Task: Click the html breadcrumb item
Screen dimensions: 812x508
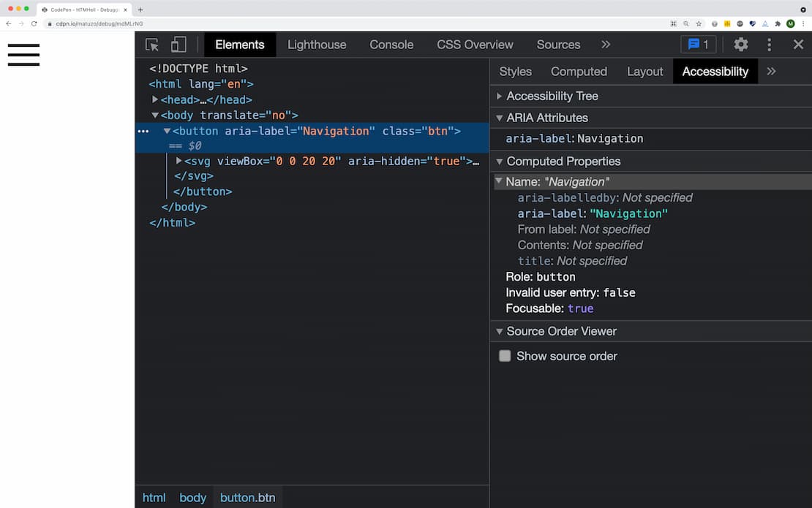Action: point(154,497)
